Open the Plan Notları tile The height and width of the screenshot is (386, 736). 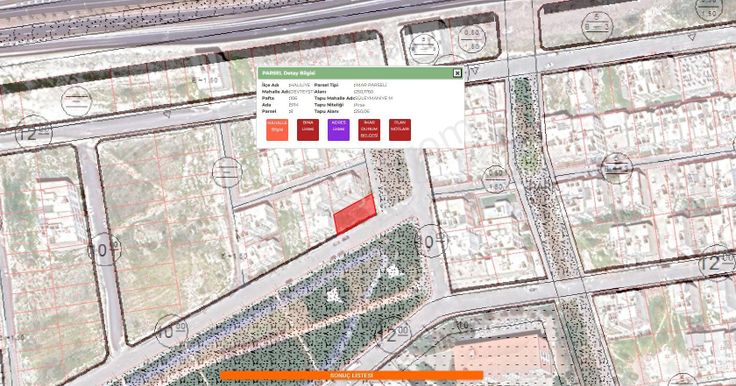pos(400,130)
